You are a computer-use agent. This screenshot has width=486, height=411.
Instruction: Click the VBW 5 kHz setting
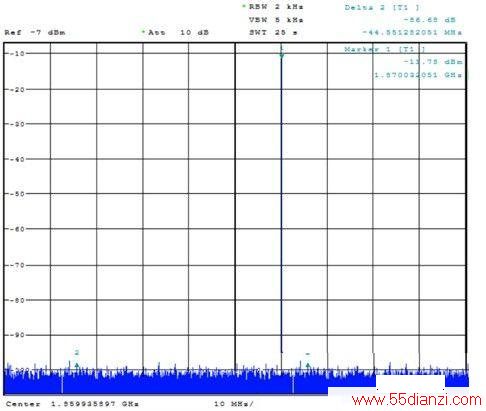point(276,20)
